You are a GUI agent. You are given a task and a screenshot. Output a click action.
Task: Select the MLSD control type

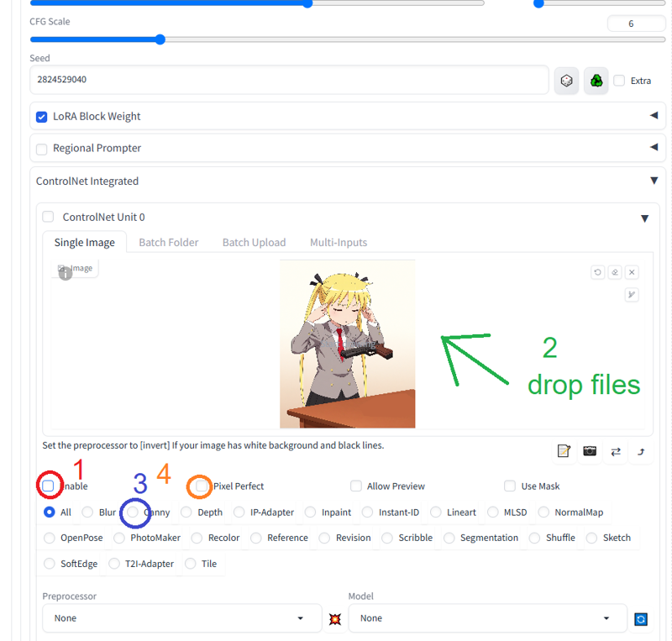click(493, 512)
